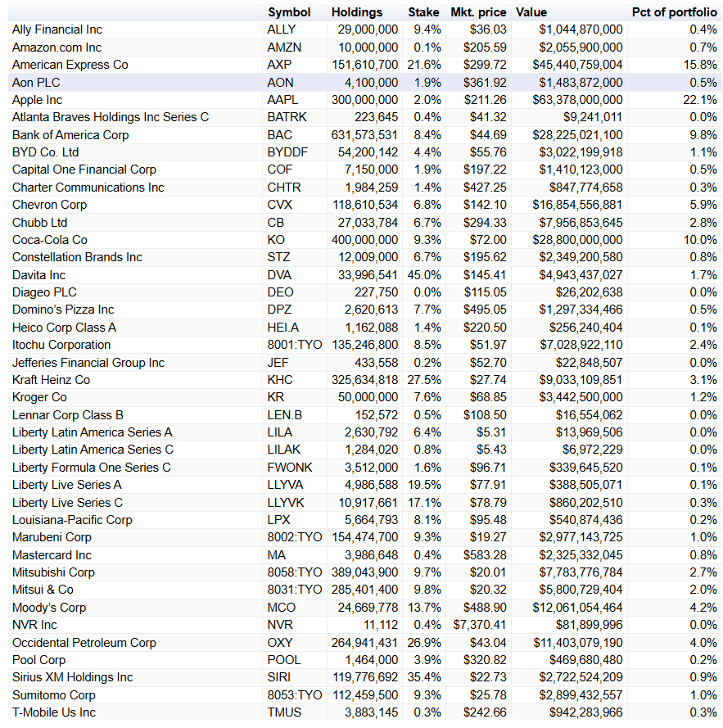Click the NVR Inc market price $7,370.41
Viewport: 723px width, 728px height.
pos(477,625)
